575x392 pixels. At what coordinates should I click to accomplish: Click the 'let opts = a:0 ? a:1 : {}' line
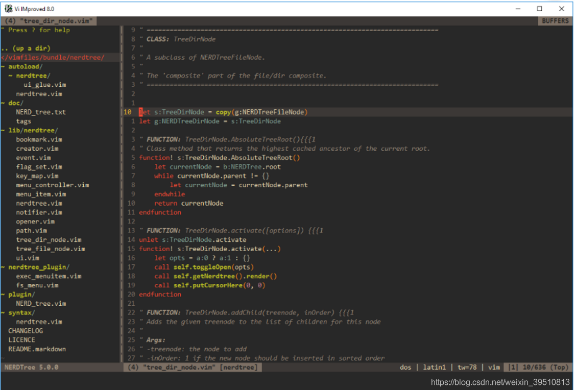tap(202, 258)
